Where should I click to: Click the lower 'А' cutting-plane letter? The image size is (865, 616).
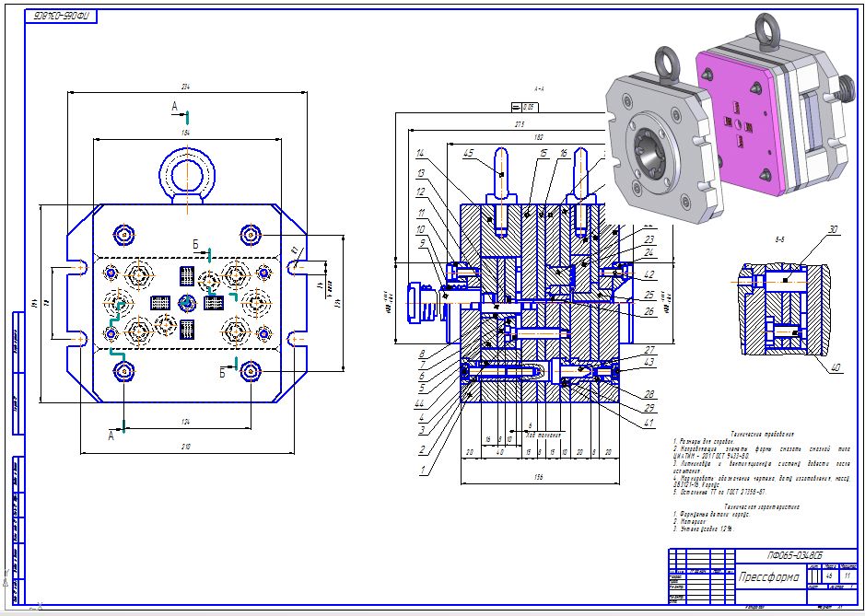point(111,436)
